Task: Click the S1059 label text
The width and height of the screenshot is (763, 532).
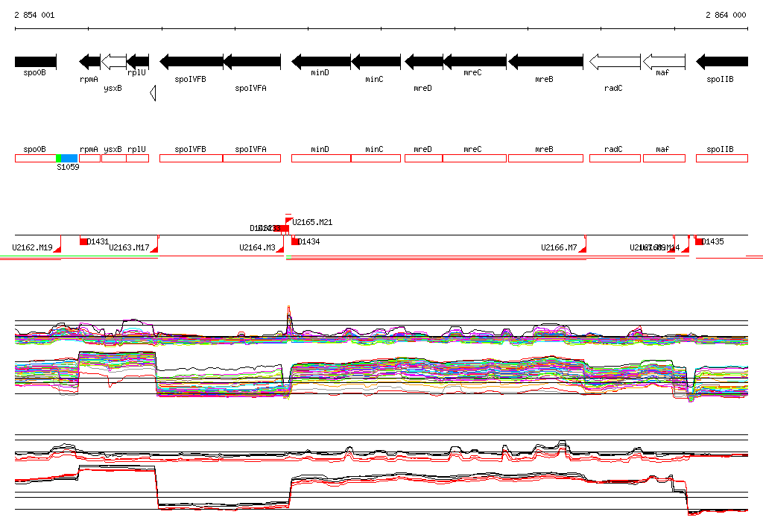Action: coord(68,167)
